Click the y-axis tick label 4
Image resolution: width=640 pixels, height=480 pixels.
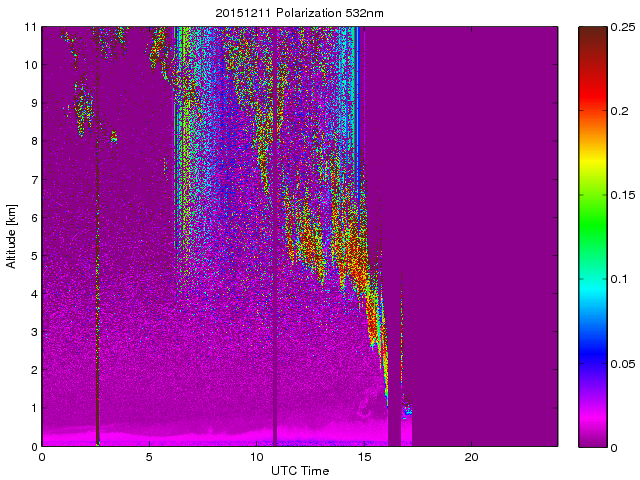[33, 294]
